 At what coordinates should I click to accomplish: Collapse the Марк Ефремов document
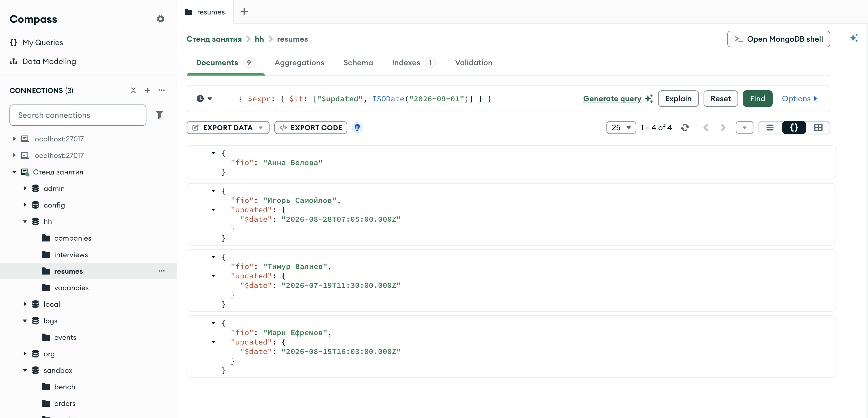[x=213, y=323]
